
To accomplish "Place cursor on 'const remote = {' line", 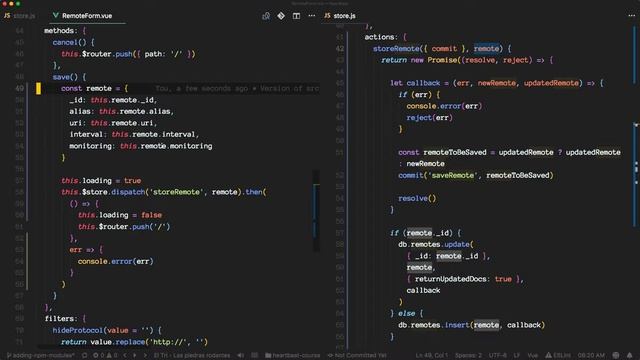I will click(94, 88).
